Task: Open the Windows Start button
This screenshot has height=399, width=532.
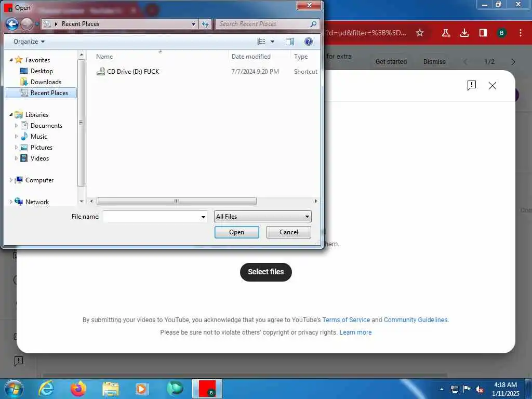Action: click(14, 389)
